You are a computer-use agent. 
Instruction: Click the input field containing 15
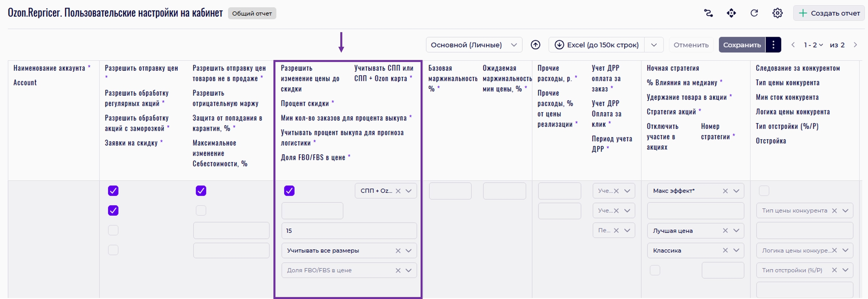(x=349, y=231)
